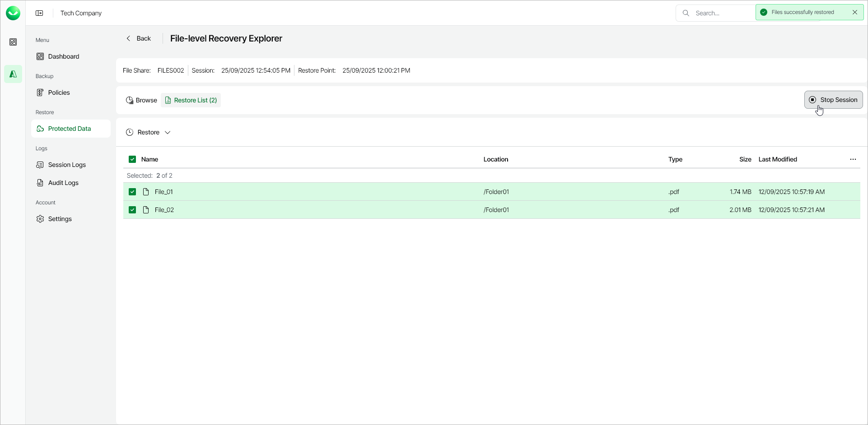Expand the Restore dropdown chevron
Viewport: 868px width, 425px height.
[x=168, y=132]
